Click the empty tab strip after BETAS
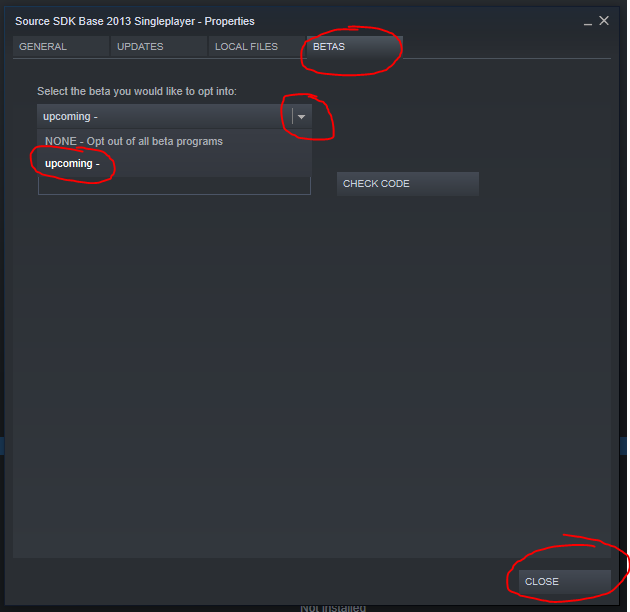 506,47
